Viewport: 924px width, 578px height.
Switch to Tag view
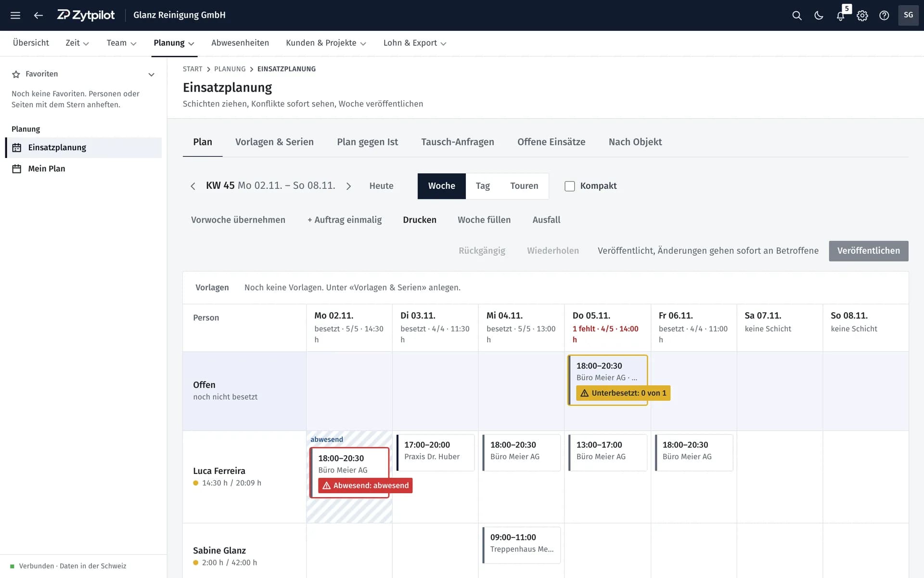click(x=483, y=186)
